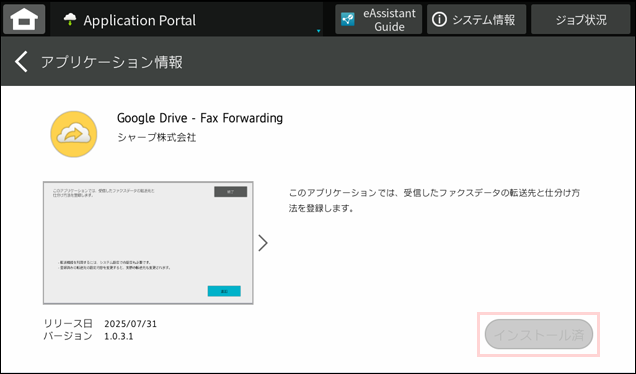This screenshot has height=374, width=636.
Task: Select the app screenshot thumbnail
Action: [148, 243]
